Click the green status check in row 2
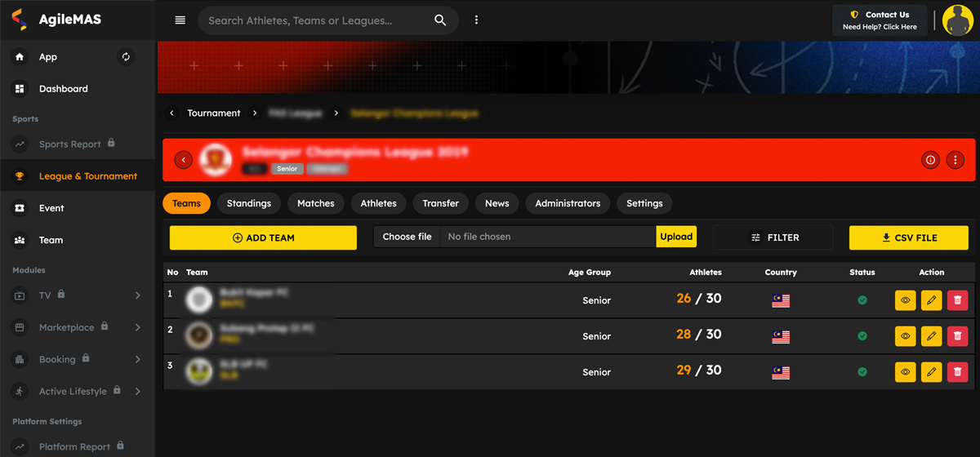 click(x=862, y=336)
